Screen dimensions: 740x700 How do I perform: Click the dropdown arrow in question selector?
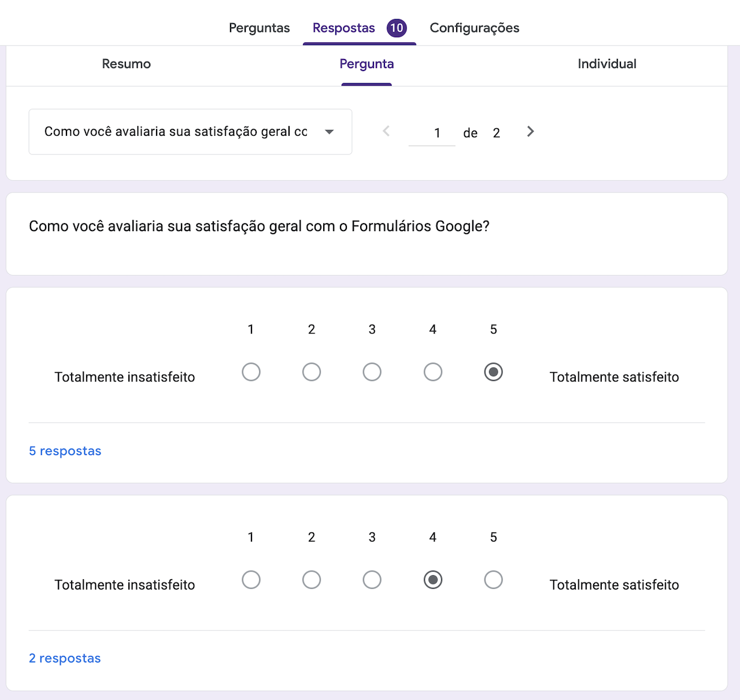pos(329,132)
